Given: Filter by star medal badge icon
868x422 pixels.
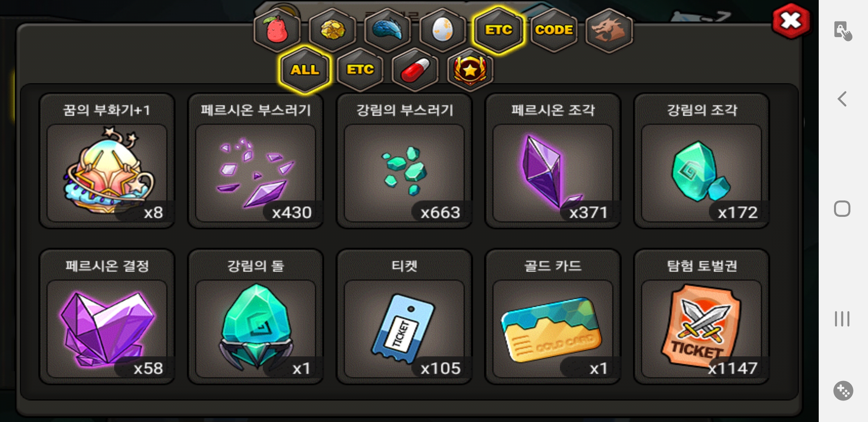Looking at the screenshot, I should [470, 70].
